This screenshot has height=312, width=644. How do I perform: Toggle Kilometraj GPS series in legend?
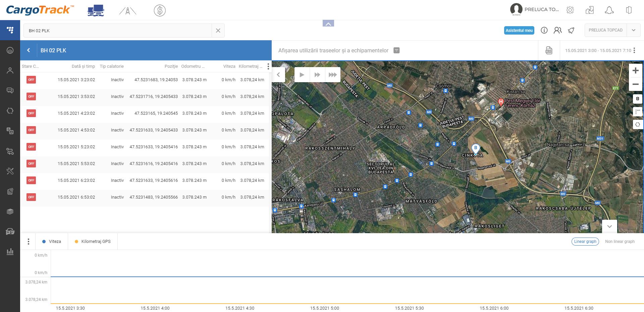[93, 242]
